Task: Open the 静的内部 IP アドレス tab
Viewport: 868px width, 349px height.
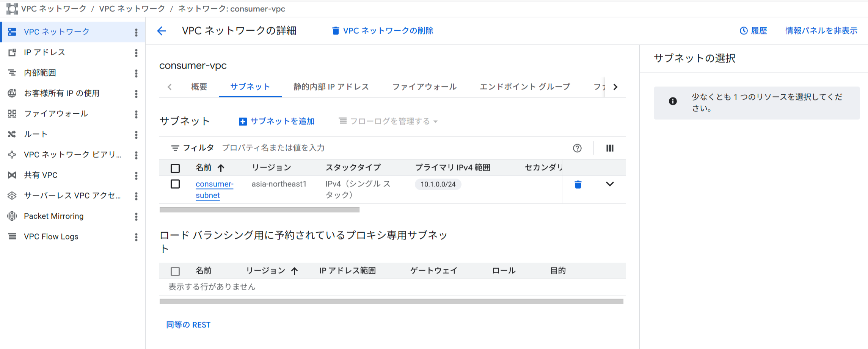Action: (331, 87)
